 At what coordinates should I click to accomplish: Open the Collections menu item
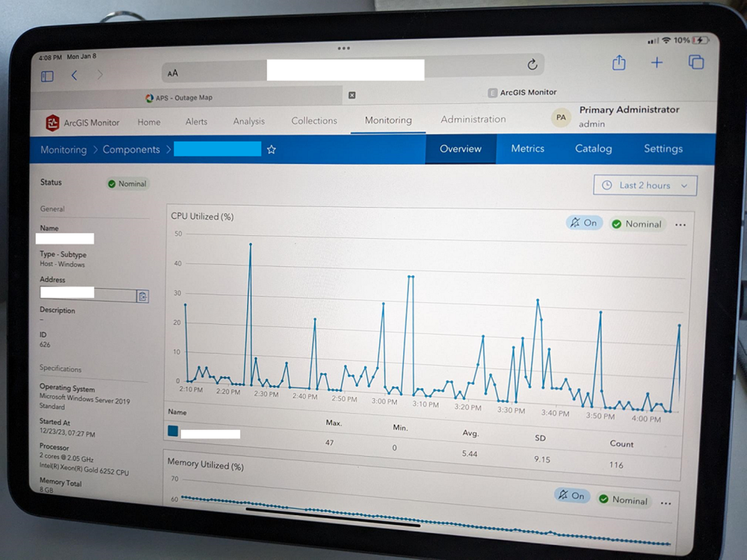(x=314, y=120)
